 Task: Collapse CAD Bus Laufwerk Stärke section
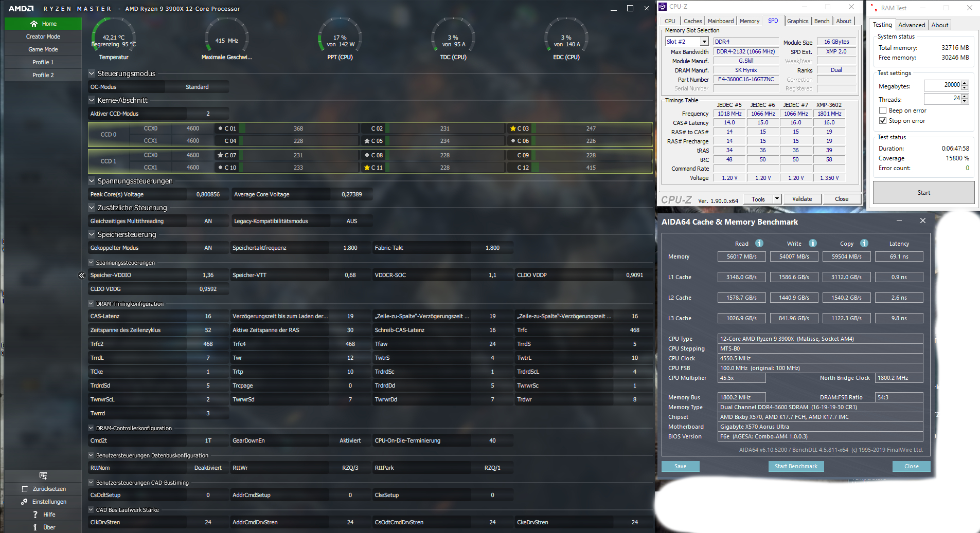click(91, 510)
